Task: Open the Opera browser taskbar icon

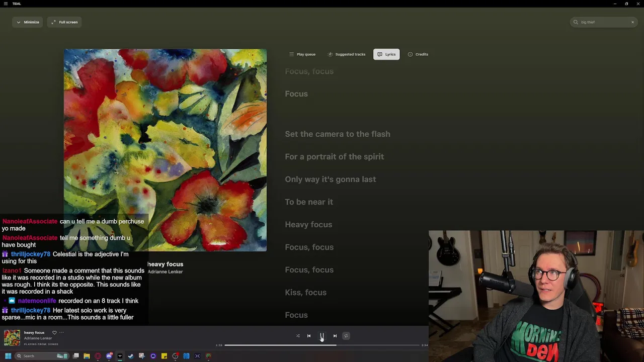Action: [x=98, y=356]
